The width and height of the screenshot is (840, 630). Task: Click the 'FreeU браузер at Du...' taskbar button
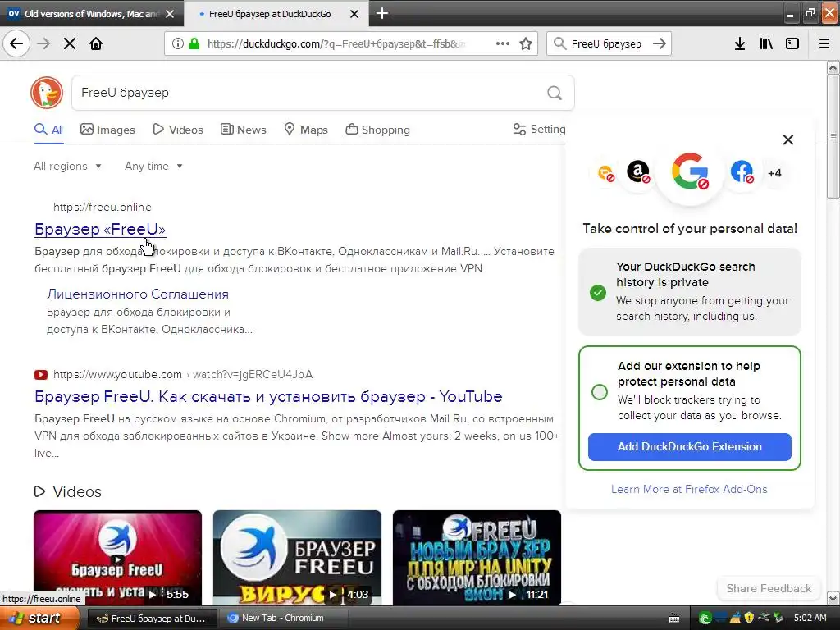[152, 619]
